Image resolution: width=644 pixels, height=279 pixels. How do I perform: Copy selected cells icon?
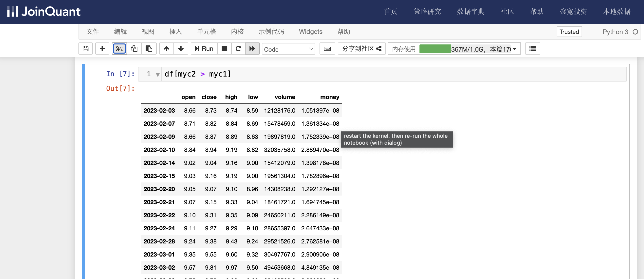coord(134,49)
